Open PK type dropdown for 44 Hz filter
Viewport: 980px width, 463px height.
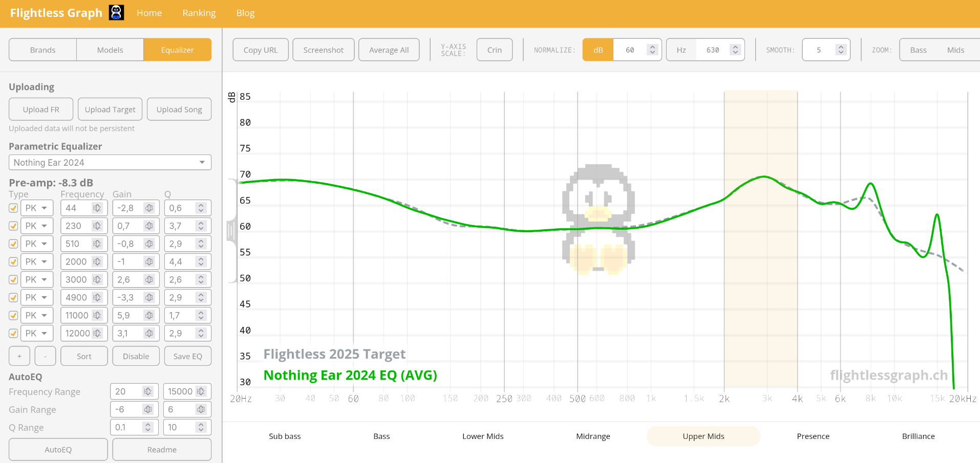(37, 208)
